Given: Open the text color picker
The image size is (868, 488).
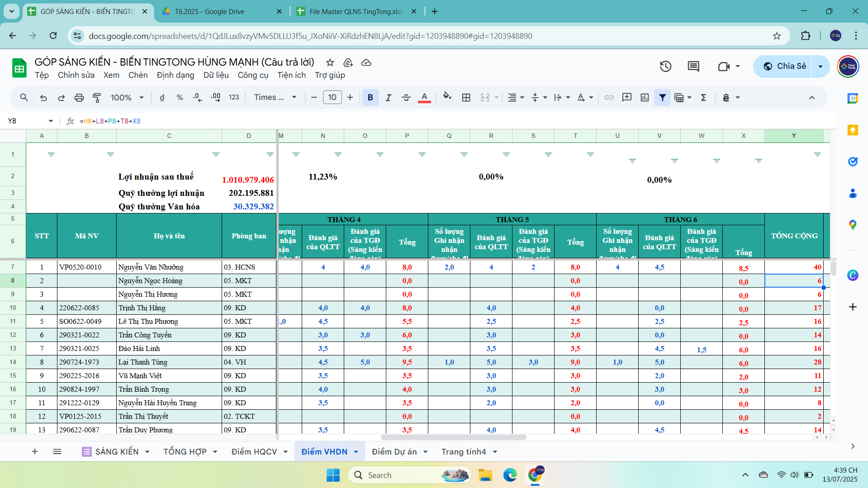Looking at the screenshot, I should point(424,97).
